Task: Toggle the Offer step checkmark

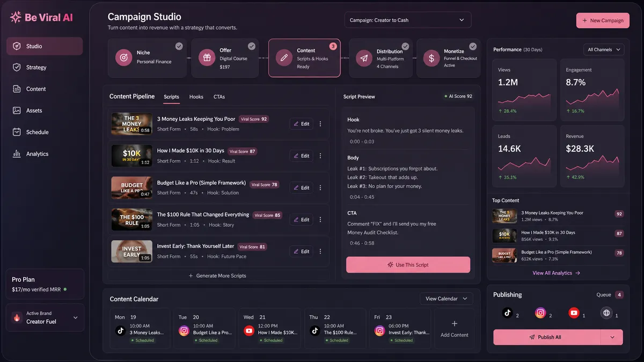Action: [251, 46]
